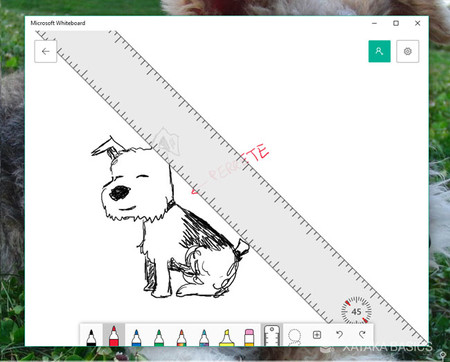The height and width of the screenshot is (362, 450).
Task: Open the account sign-in button
Action: 379,51
